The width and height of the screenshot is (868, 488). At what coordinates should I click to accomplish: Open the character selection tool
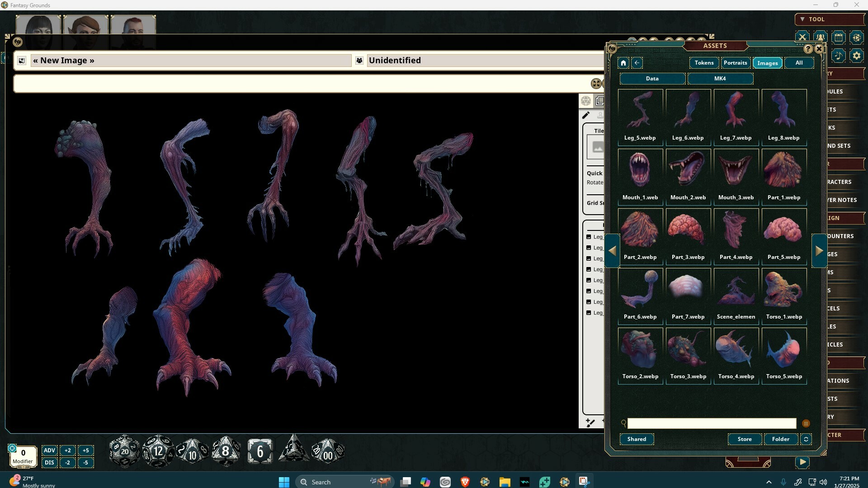820,38
